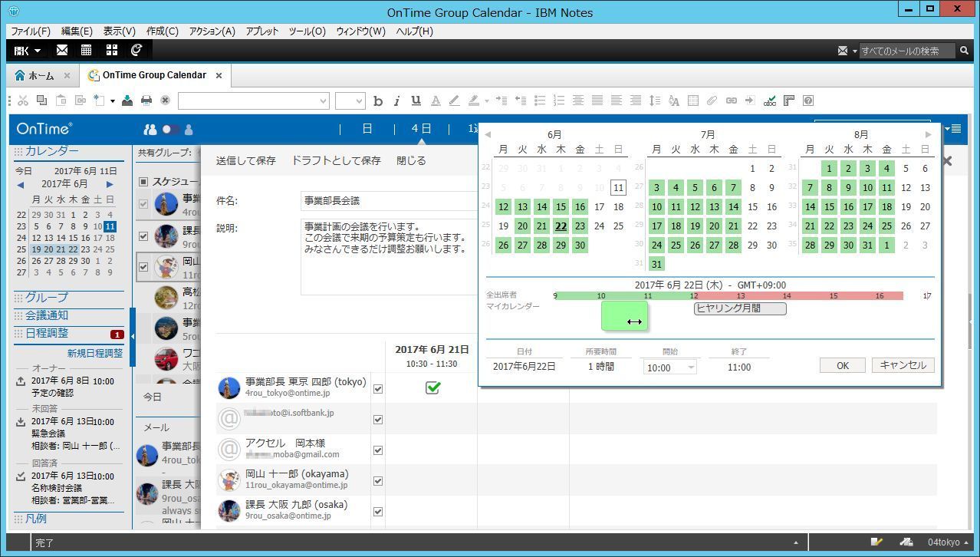
Task: Click the ruler display icon
Action: (x=788, y=101)
